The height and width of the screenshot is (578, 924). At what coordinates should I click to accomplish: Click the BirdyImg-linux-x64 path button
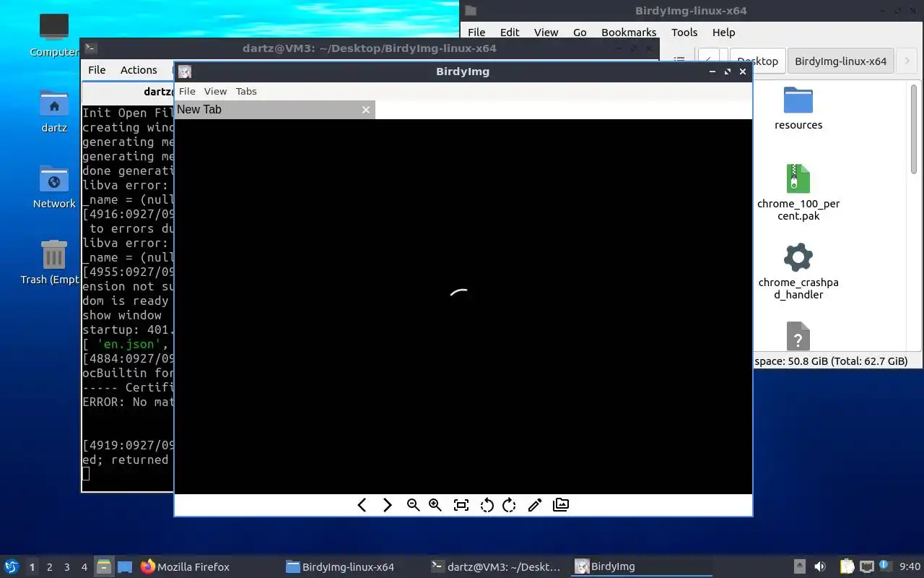(x=840, y=61)
